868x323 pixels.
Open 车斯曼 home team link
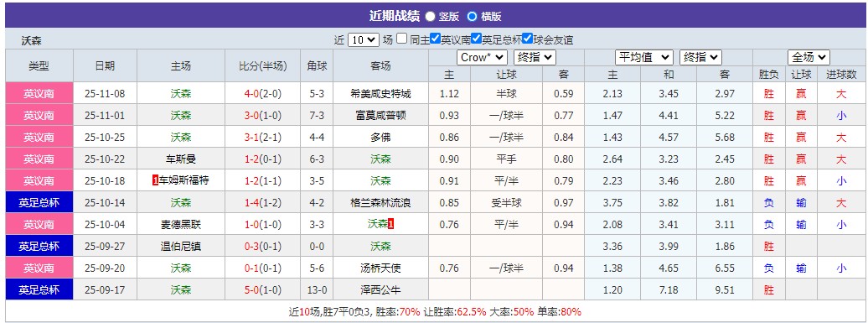click(180, 159)
